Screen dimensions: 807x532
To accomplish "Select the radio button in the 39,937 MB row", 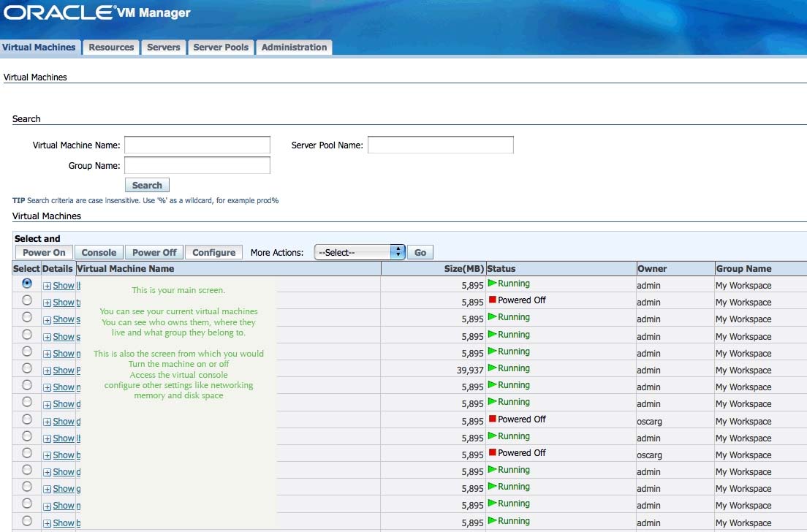I will click(x=27, y=368).
